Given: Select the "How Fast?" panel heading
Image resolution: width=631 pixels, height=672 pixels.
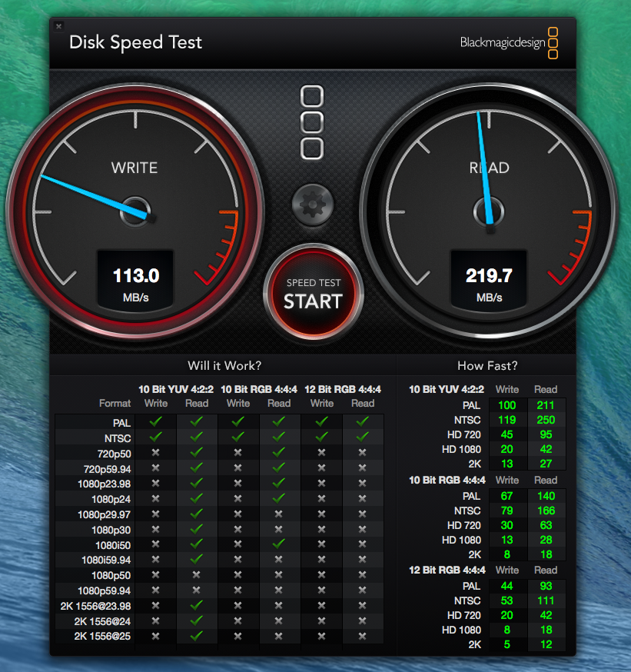Looking at the screenshot, I should point(487,366).
